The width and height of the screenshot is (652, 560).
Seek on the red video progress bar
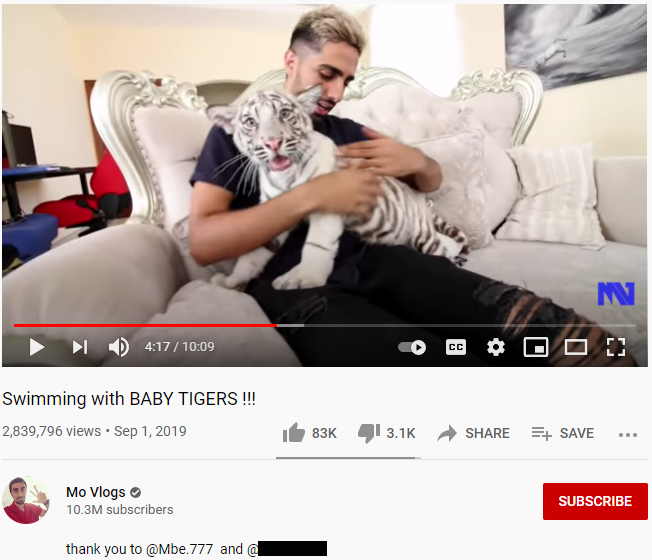pyautogui.click(x=145, y=325)
